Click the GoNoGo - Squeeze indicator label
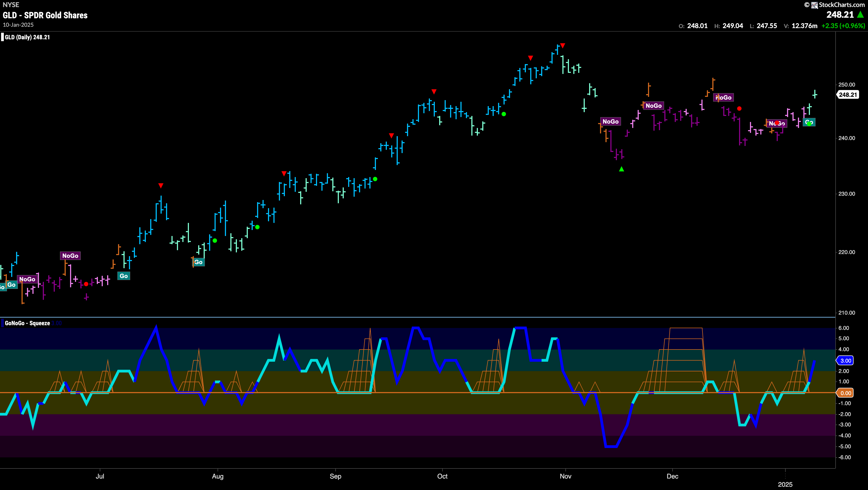The height and width of the screenshot is (490, 868). pos(27,323)
